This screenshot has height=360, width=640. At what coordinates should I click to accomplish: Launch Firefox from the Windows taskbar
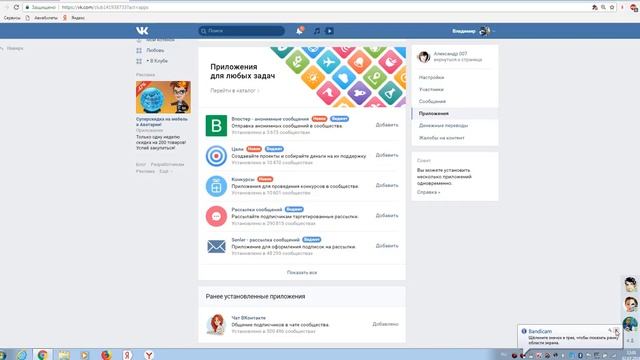point(106,355)
